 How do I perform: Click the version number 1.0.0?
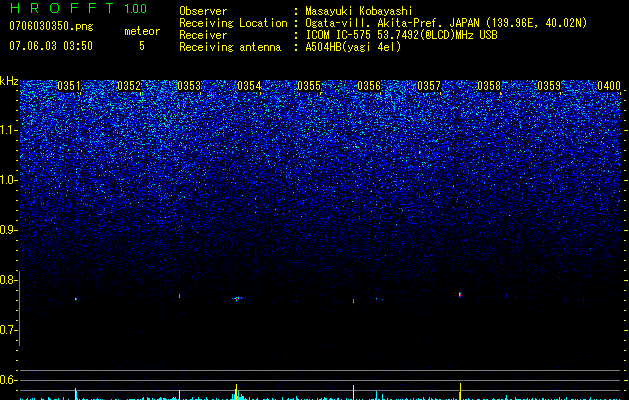[135, 8]
